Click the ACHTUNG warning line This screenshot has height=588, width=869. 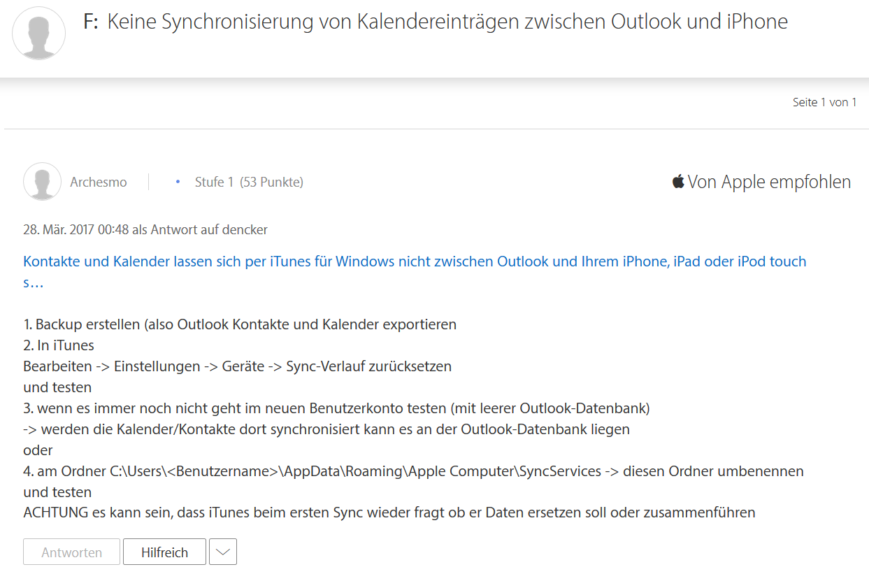pos(389,512)
